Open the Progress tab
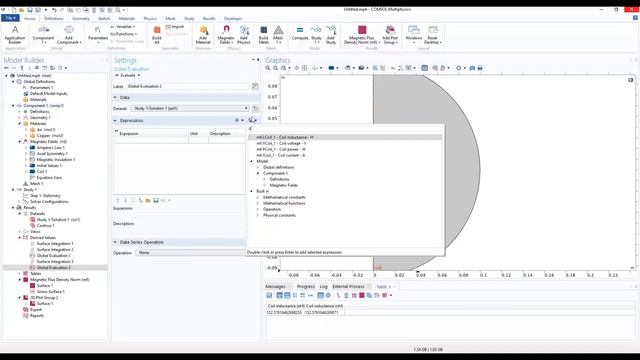The width and height of the screenshot is (640, 360). [x=306, y=287]
